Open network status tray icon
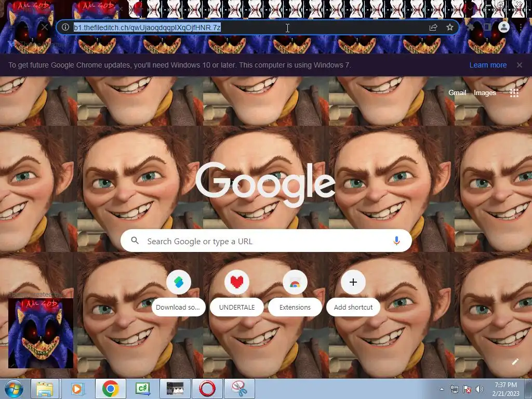 pyautogui.click(x=454, y=389)
